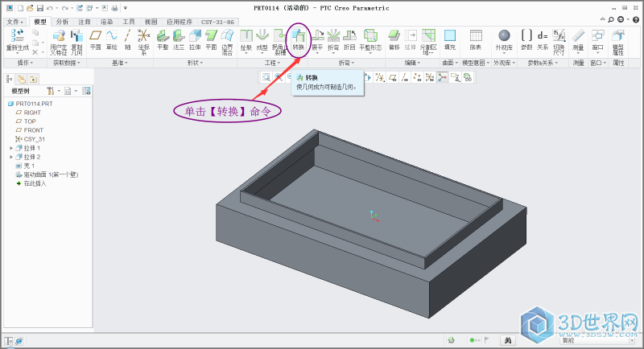Select the 偏移 (Offset) tool
644x349 pixels.
point(394,39)
